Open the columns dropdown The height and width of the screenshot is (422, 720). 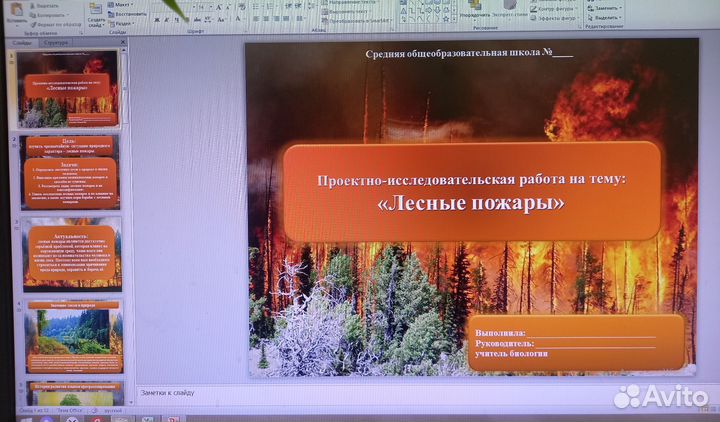pyautogui.click(x=301, y=19)
